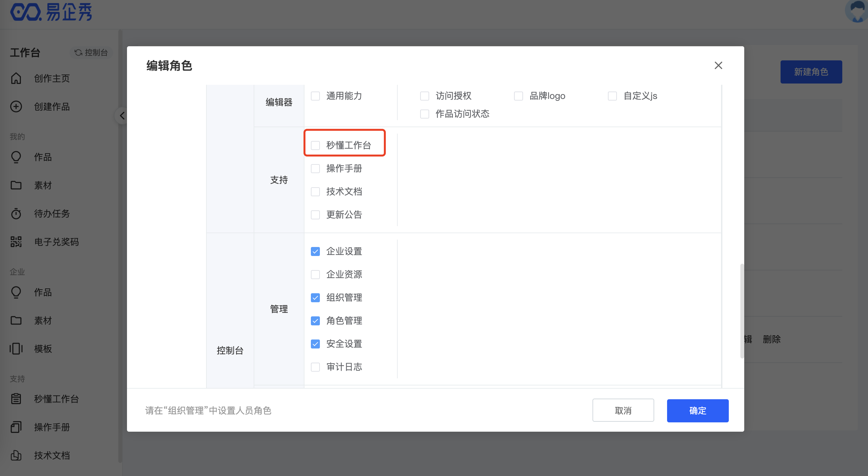Open 电子兑奖码 in the sidebar
868x476 pixels.
click(56, 242)
